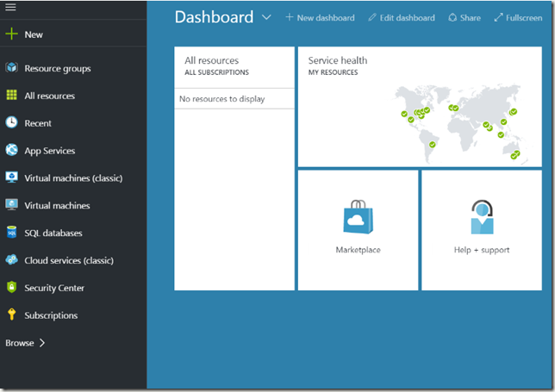555x392 pixels.
Task: Click the Service health world map
Action: coord(459,123)
